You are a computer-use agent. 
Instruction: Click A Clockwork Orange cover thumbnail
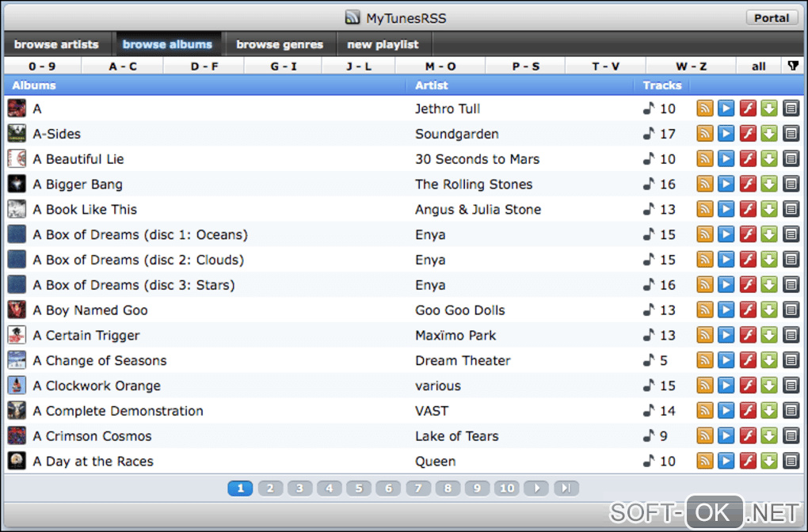(x=17, y=386)
